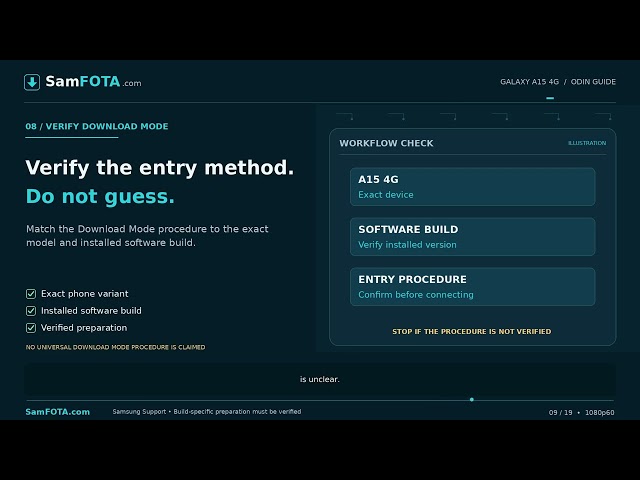
Task: Click 'Verify installed version' subtitle
Action: point(407,245)
